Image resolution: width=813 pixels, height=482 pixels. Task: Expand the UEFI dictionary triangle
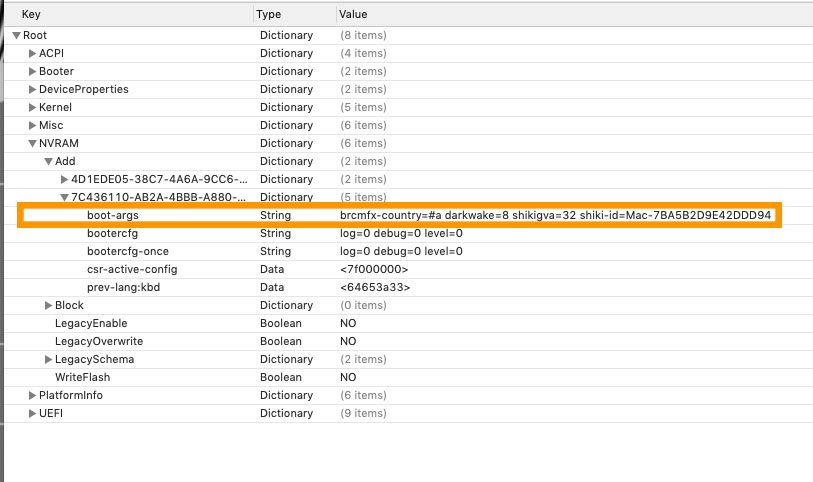(x=32, y=413)
